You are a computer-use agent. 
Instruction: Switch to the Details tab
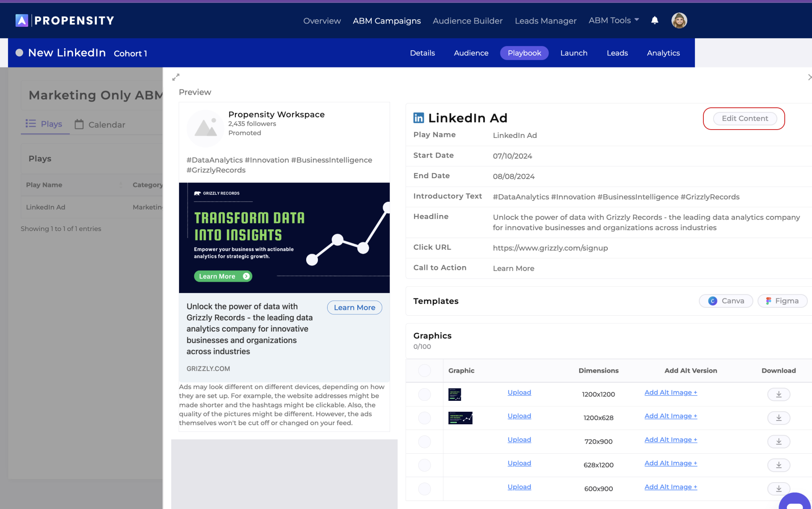point(422,53)
